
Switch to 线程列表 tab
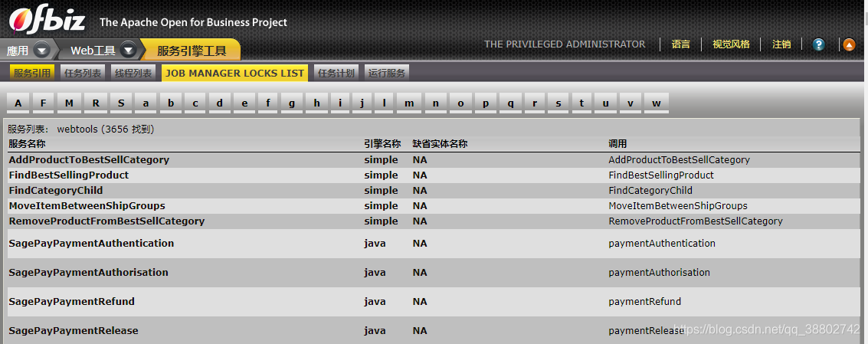[x=133, y=73]
